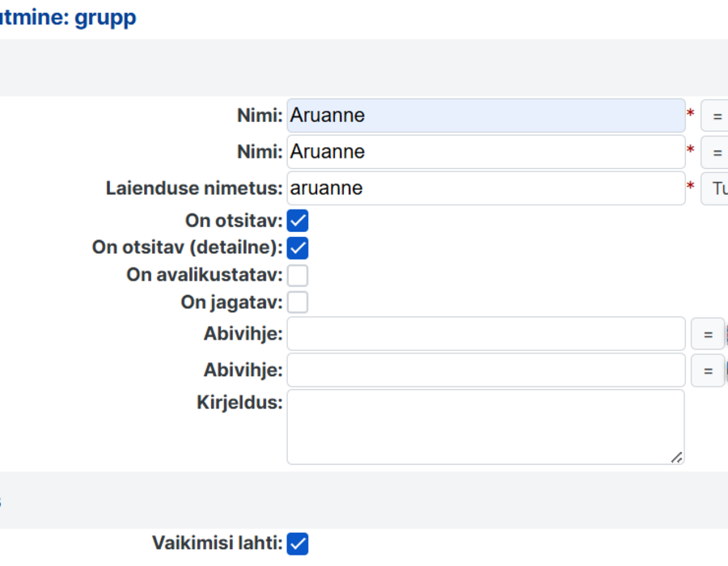Click the 'grupp' heading text

[105, 18]
